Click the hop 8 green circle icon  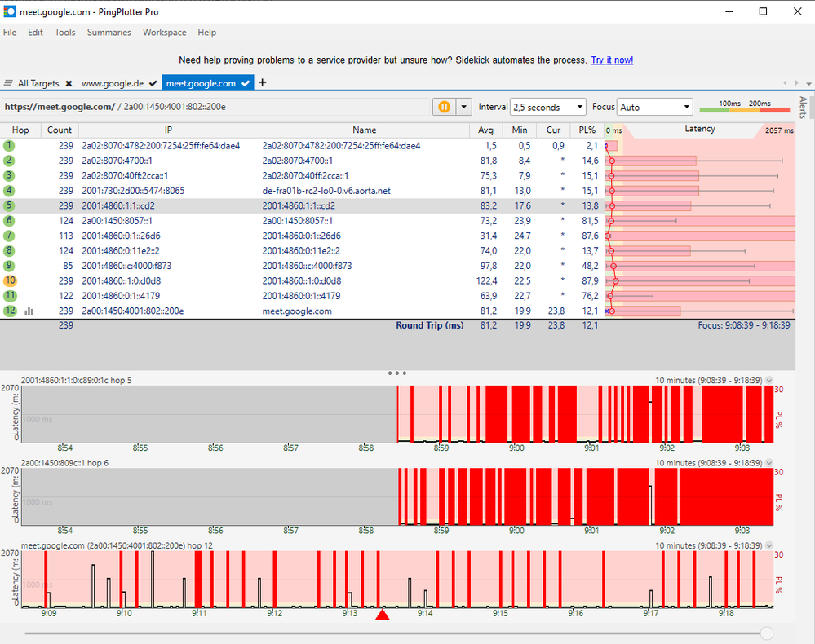[x=9, y=251]
